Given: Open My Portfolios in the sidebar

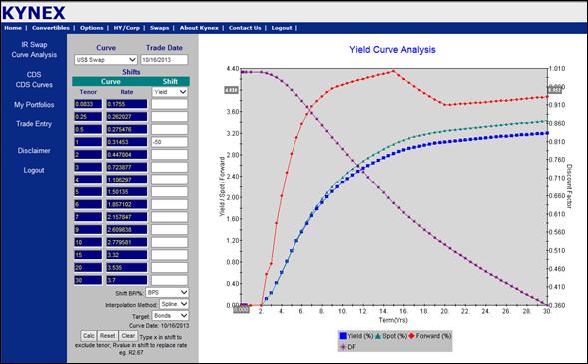Looking at the screenshot, I should pos(34,105).
